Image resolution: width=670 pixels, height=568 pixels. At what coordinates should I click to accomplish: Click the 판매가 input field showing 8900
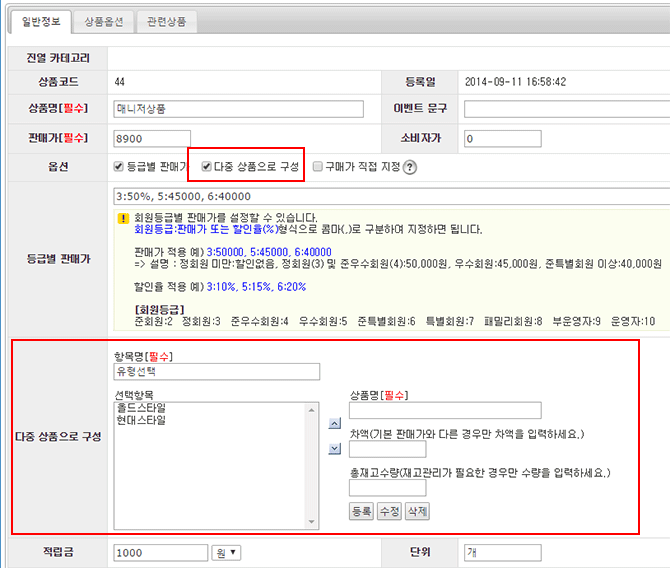coord(152,138)
